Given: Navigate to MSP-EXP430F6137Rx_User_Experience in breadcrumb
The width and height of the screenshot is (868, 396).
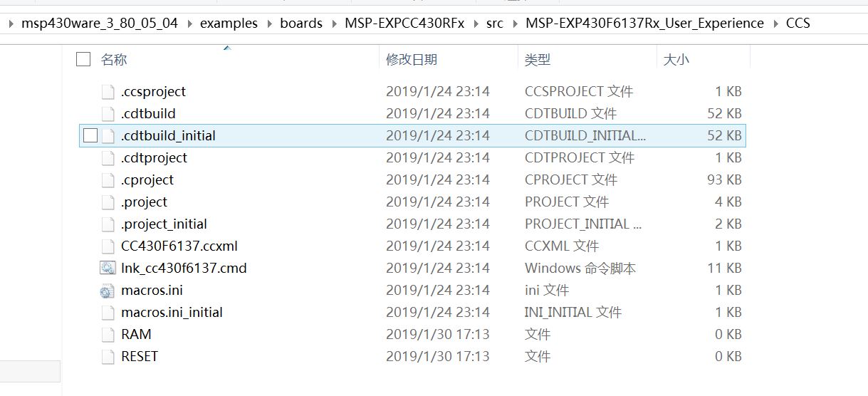Looking at the screenshot, I should 644,24.
